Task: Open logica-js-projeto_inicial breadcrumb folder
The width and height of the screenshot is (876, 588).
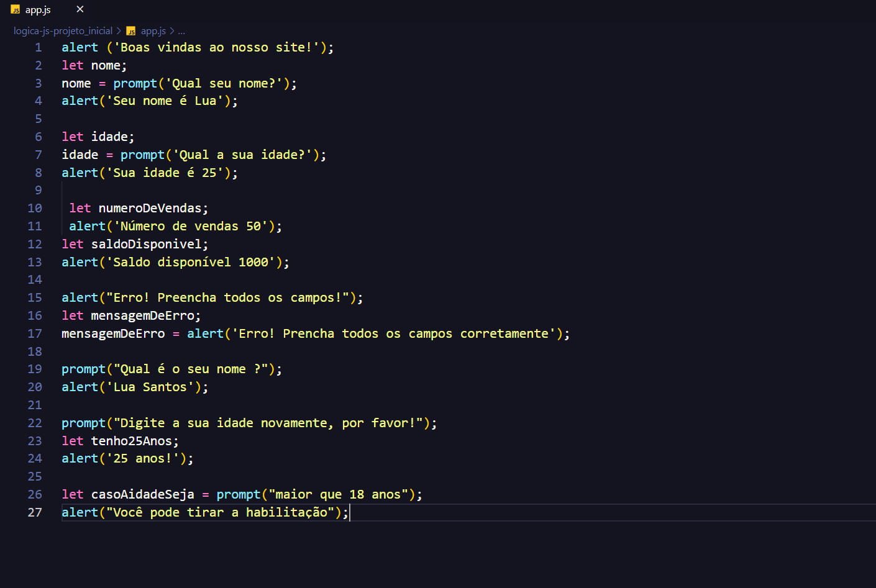Action: 63,30
